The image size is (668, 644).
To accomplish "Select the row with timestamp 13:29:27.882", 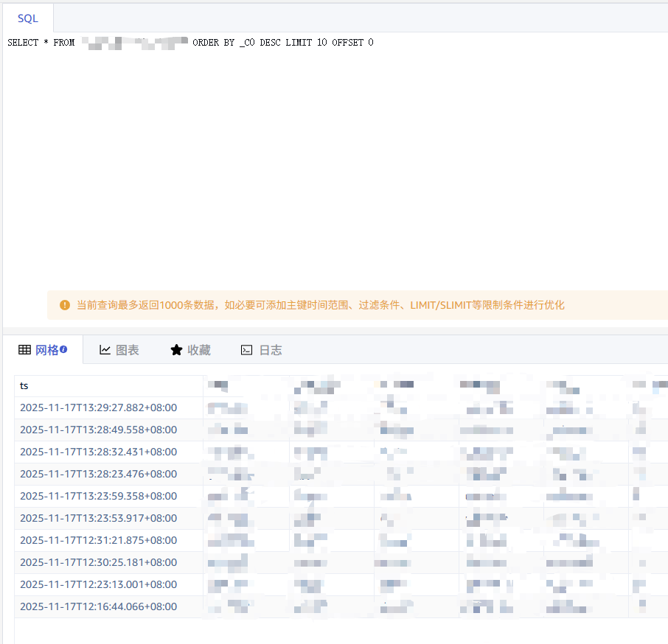I will [98, 408].
